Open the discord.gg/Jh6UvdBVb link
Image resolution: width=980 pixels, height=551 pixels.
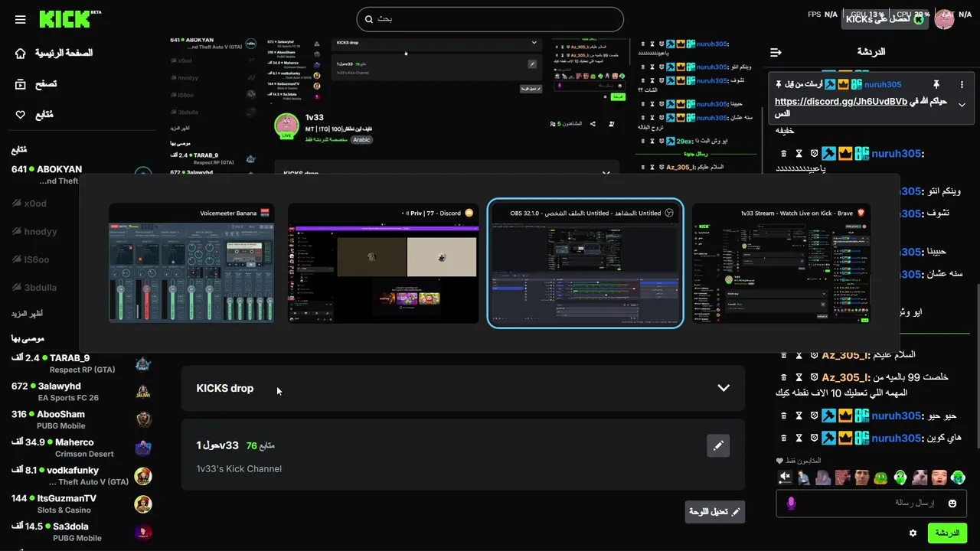click(x=841, y=101)
